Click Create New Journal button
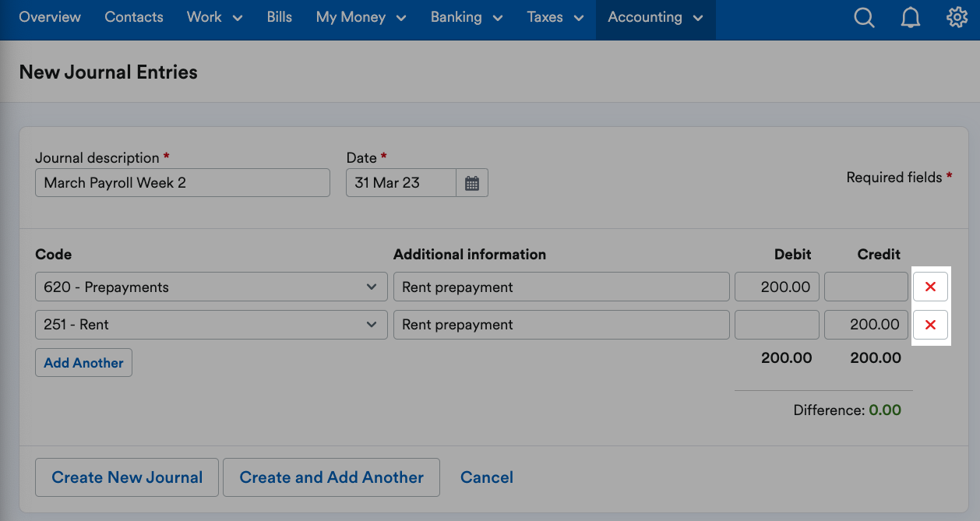This screenshot has height=521, width=980. 127,477
